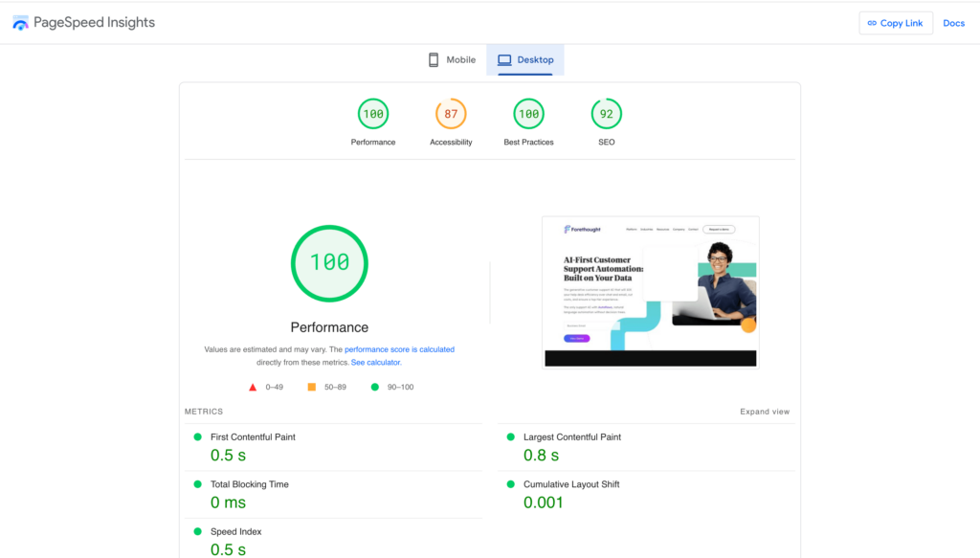Click the Accessibility label under gauges
The height and width of the screenshot is (558, 980).
coord(451,143)
